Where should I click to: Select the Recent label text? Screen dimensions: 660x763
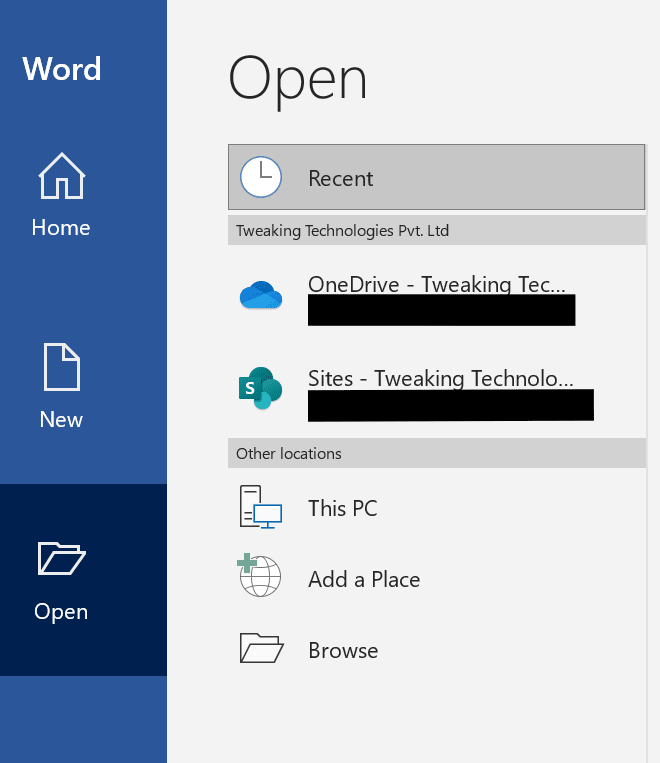click(x=341, y=179)
